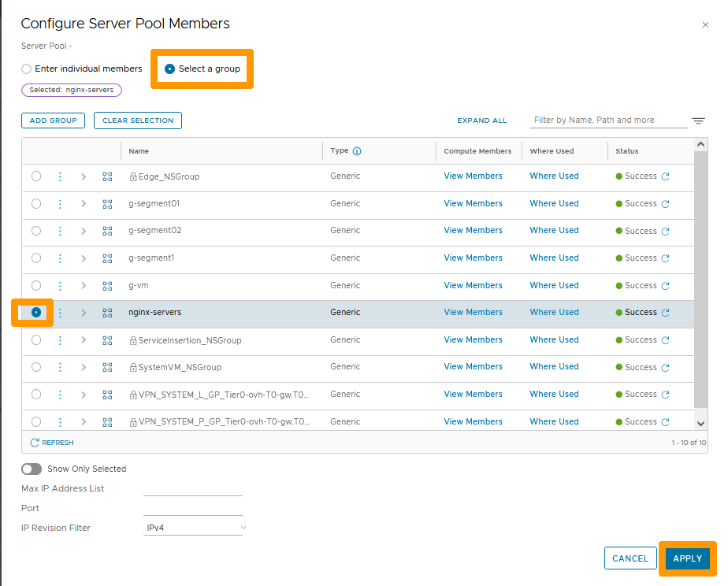728x586 pixels.
Task: Refresh status of Edge_NSGroup row
Action: point(666,176)
